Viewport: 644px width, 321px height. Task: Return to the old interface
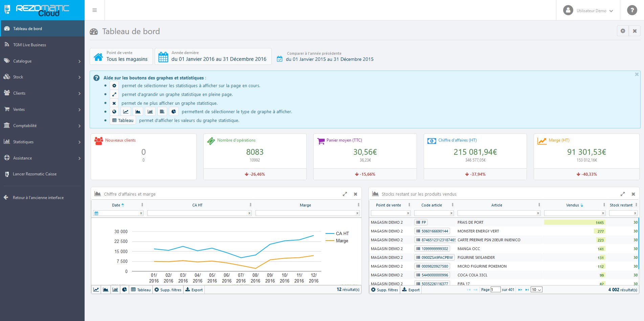coord(42,198)
